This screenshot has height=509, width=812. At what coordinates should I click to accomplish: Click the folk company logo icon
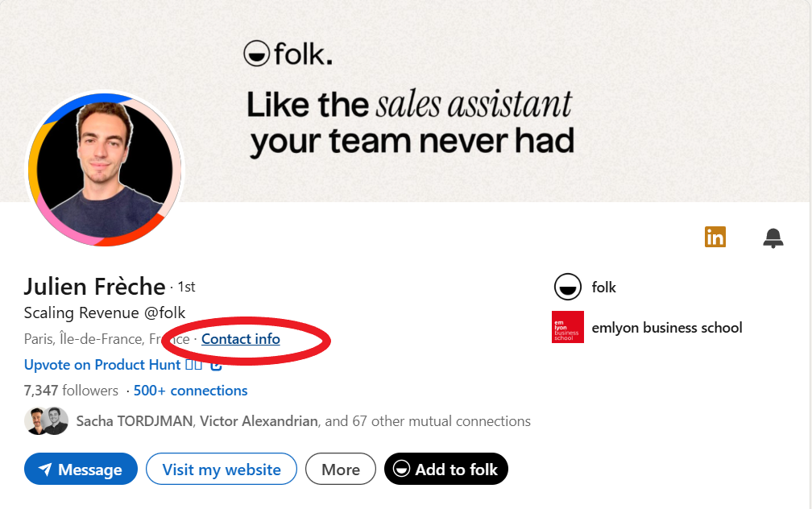tap(567, 288)
